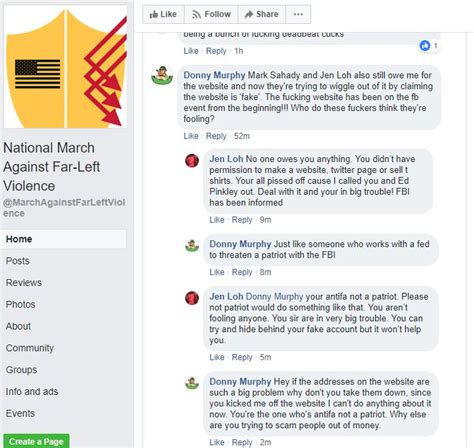Click Reply under the 52m Donny Murphy comment

pyautogui.click(x=216, y=136)
